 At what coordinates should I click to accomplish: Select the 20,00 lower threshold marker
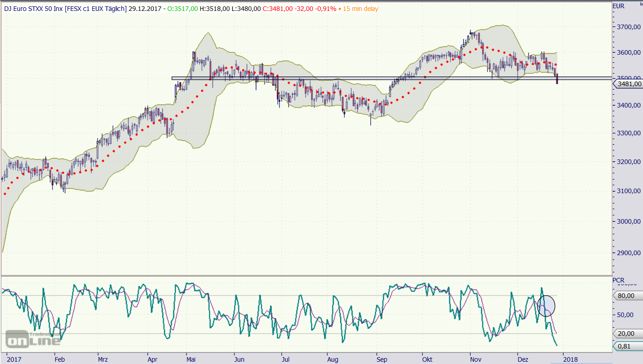[625, 333]
